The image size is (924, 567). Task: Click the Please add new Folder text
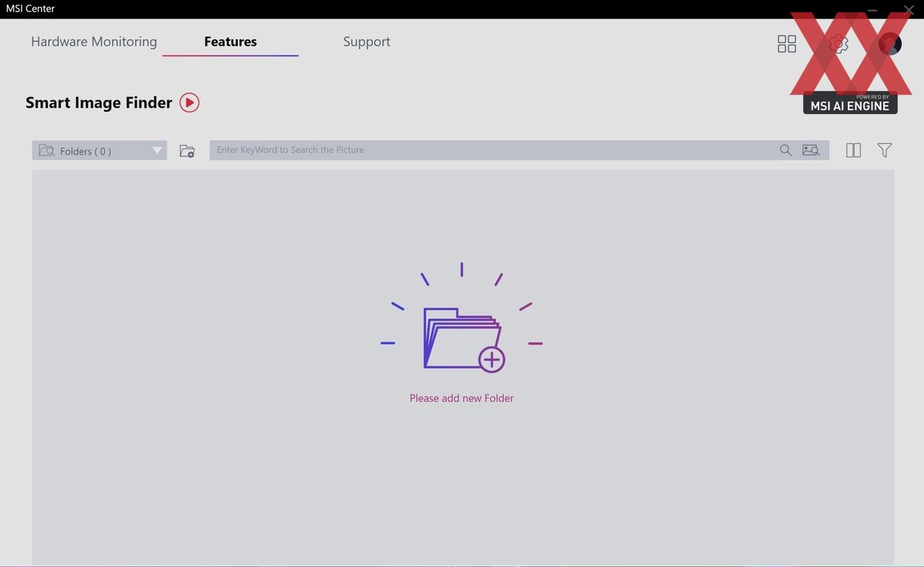pyautogui.click(x=461, y=399)
